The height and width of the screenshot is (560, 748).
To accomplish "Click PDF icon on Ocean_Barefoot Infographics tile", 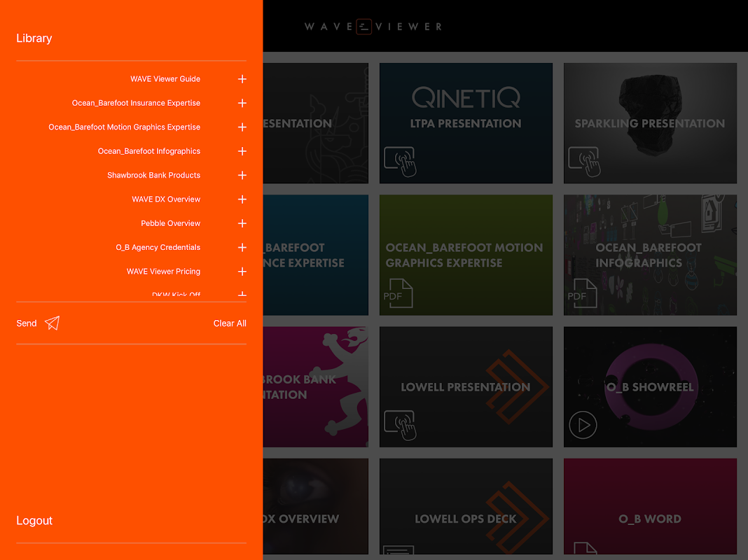I will coord(582,293).
